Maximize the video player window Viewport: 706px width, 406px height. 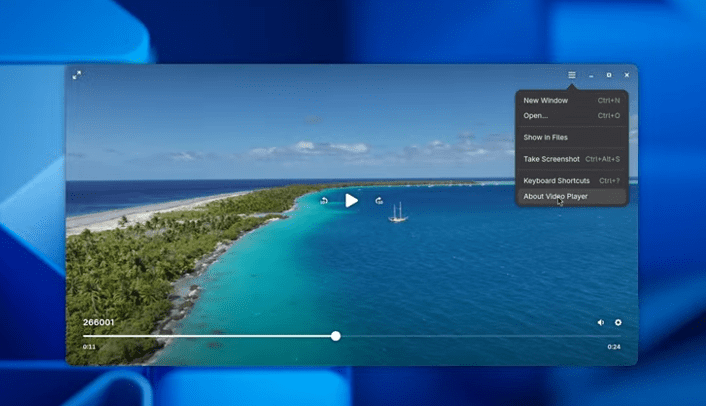coord(609,75)
